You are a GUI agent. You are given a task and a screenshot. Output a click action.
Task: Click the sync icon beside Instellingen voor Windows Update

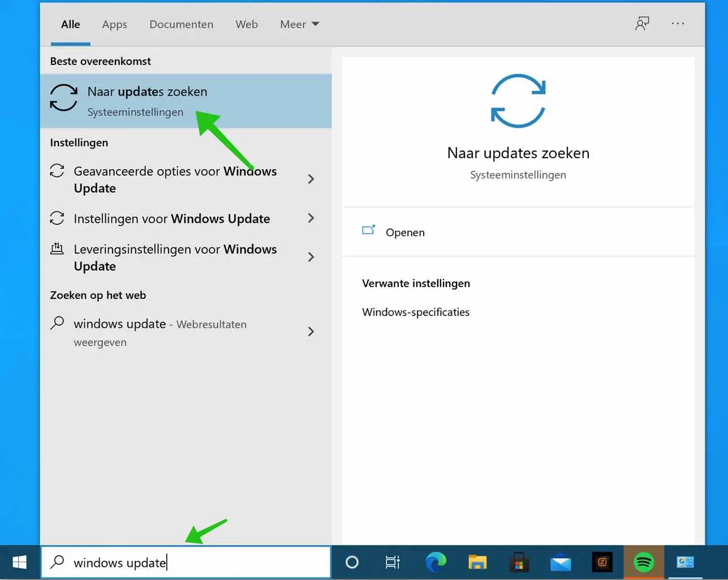click(x=57, y=218)
